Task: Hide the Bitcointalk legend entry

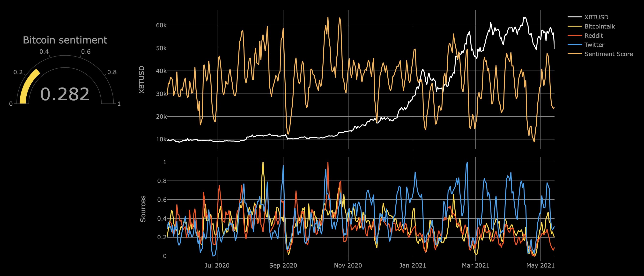Action: click(600, 27)
